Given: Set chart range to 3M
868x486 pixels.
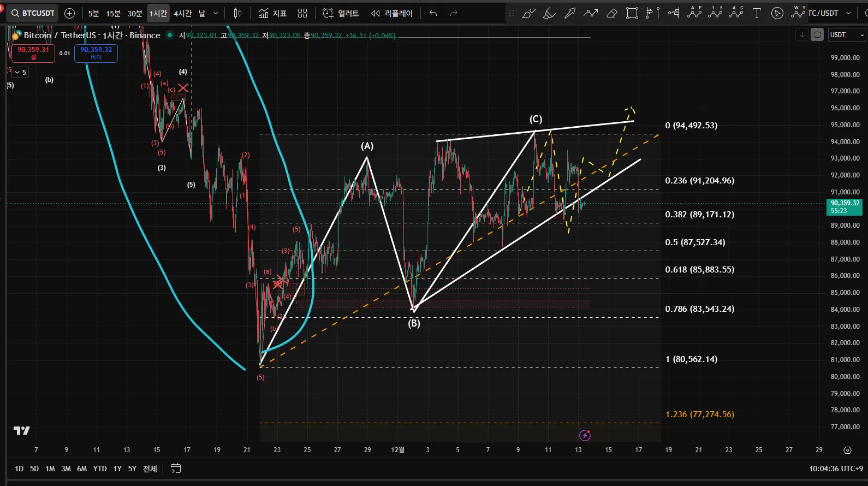Looking at the screenshot, I should [x=66, y=469].
